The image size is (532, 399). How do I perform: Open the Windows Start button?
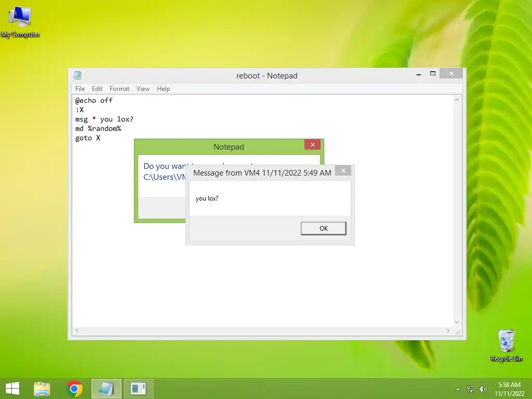pos(12,389)
